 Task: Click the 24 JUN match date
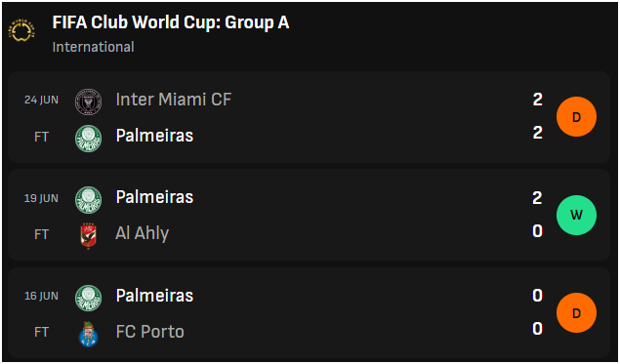pyautogui.click(x=41, y=100)
